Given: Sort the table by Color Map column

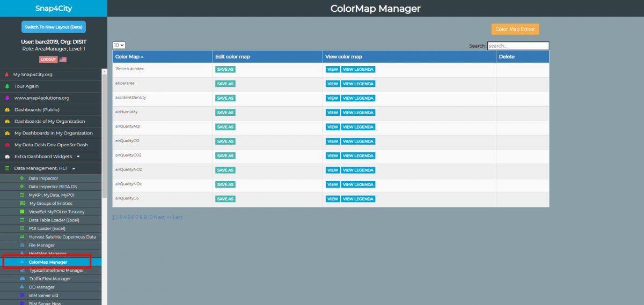Looking at the screenshot, I should point(129,57).
